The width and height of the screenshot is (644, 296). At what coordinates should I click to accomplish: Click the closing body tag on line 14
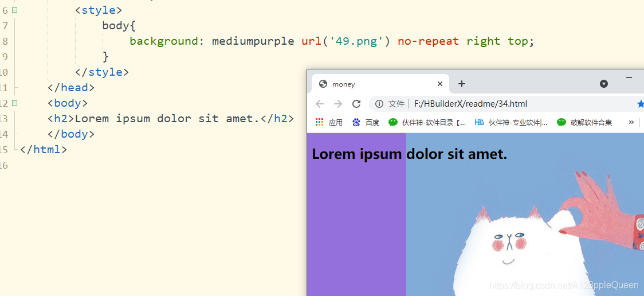pos(71,134)
